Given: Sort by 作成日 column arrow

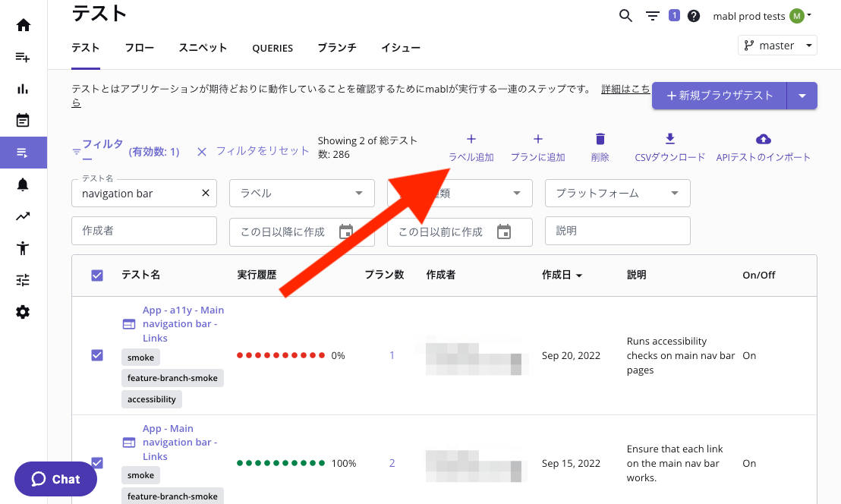Looking at the screenshot, I should click(579, 276).
